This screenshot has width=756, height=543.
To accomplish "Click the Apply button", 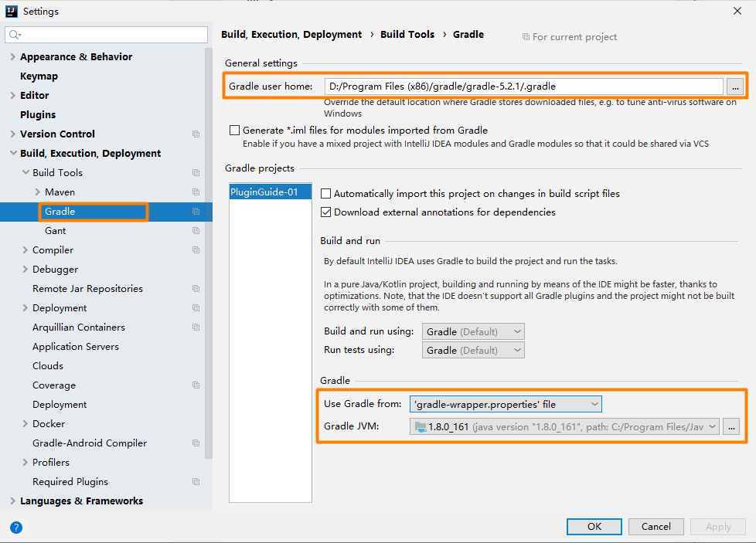I will tap(718, 527).
